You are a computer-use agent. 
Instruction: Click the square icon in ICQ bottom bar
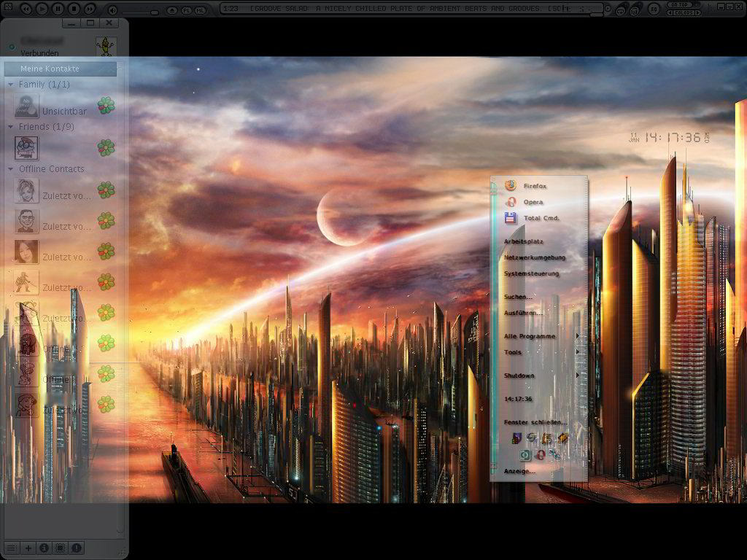click(60, 548)
